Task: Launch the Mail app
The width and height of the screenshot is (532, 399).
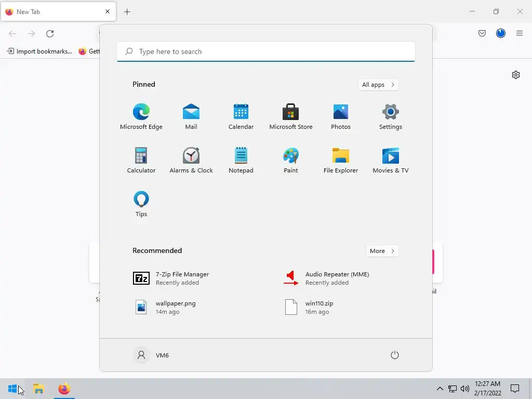Action: click(x=191, y=117)
